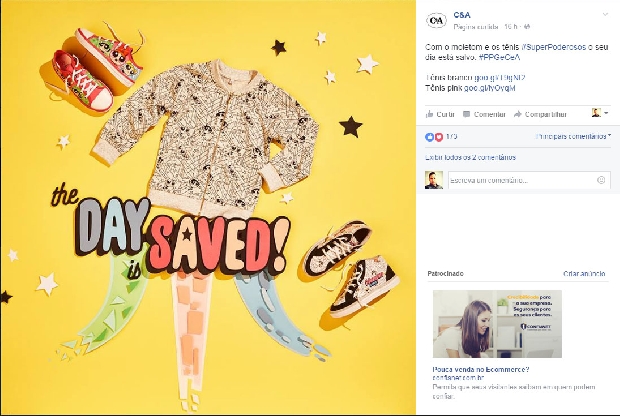Open the sponsored ad image thumbnail

tap(497, 324)
